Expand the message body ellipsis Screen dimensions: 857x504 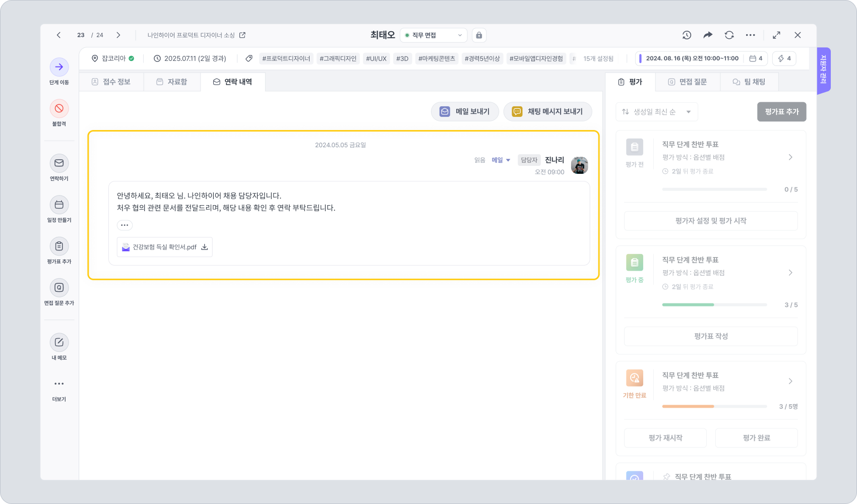point(125,225)
